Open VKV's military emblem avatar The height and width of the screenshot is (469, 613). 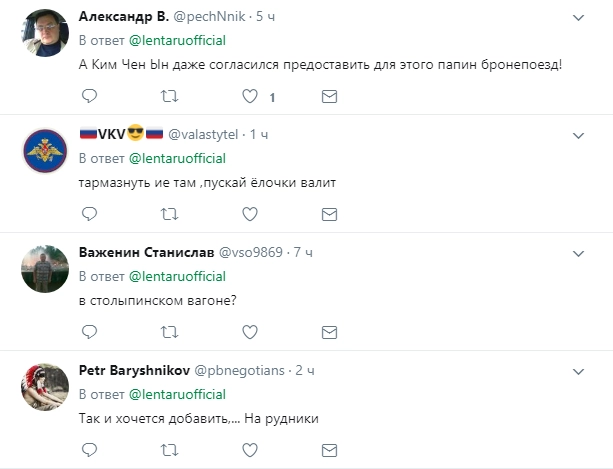(43, 151)
